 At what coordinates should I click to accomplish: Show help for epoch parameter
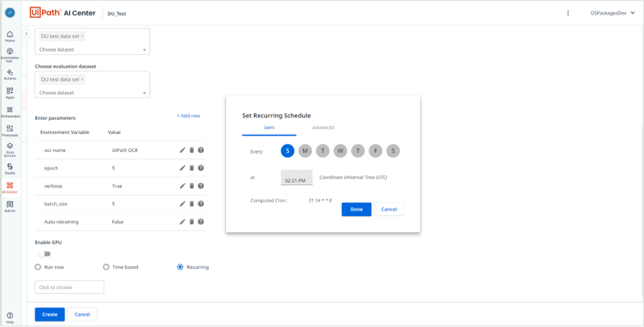200,168
